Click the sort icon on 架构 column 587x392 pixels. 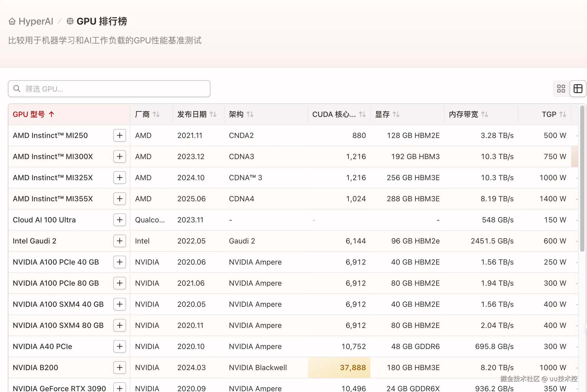click(250, 114)
